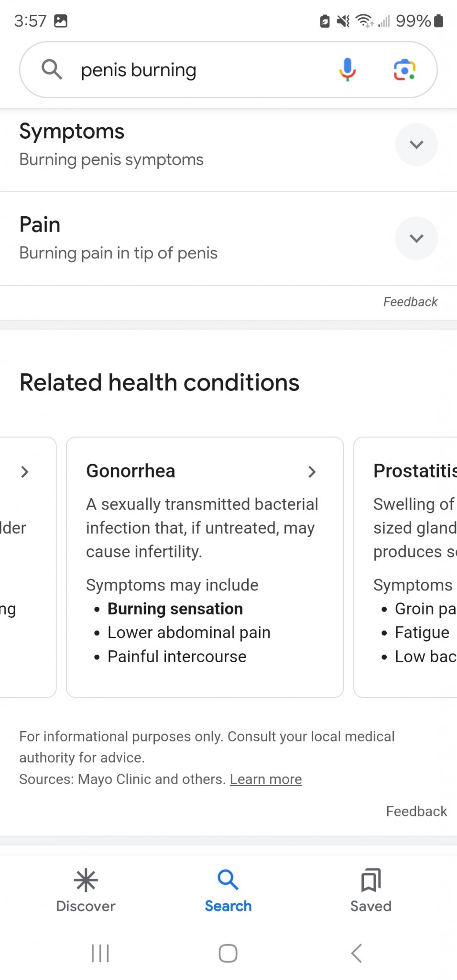Open the Saved bookmarks icon
Viewport: 457px width, 980px height.
coord(371,880)
